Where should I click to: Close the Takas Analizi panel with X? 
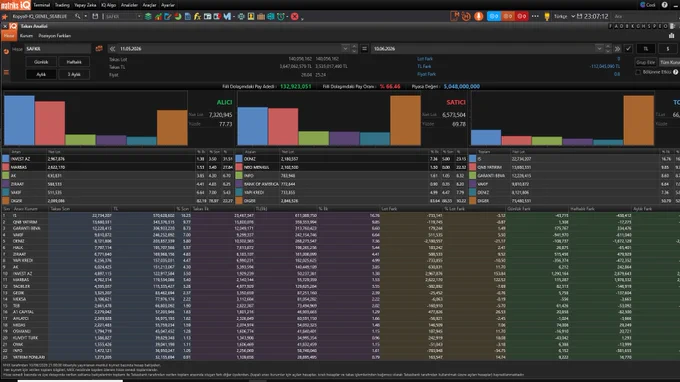[5, 26]
